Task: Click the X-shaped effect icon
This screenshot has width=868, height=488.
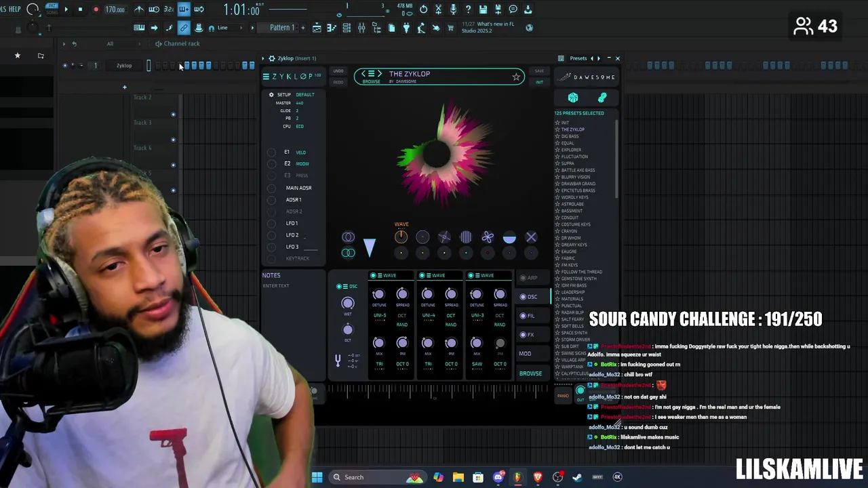Action: pos(531,237)
